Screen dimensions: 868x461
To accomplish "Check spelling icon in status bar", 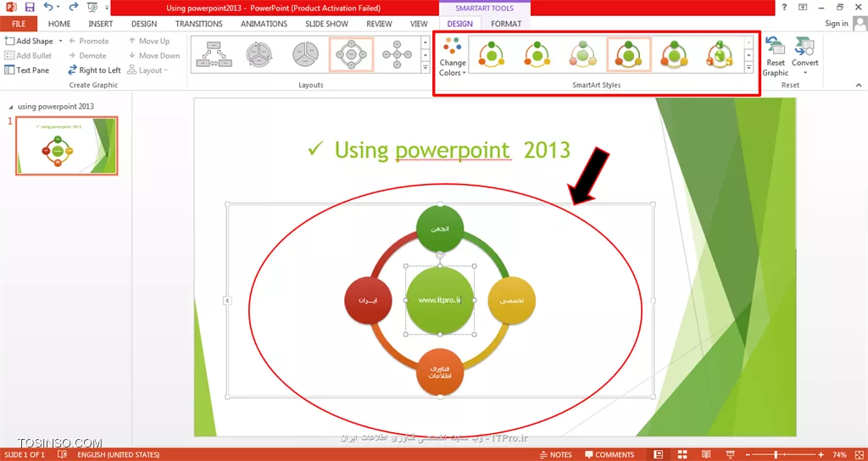I will coord(62,455).
